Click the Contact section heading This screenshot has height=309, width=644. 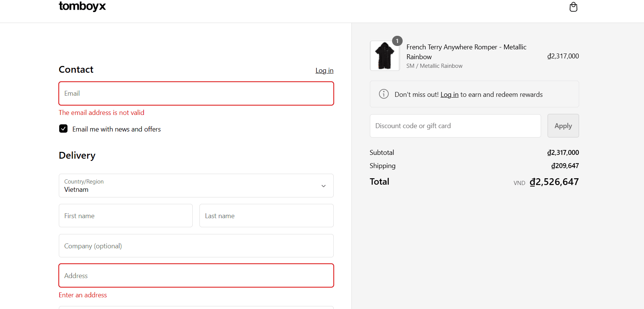(x=76, y=69)
